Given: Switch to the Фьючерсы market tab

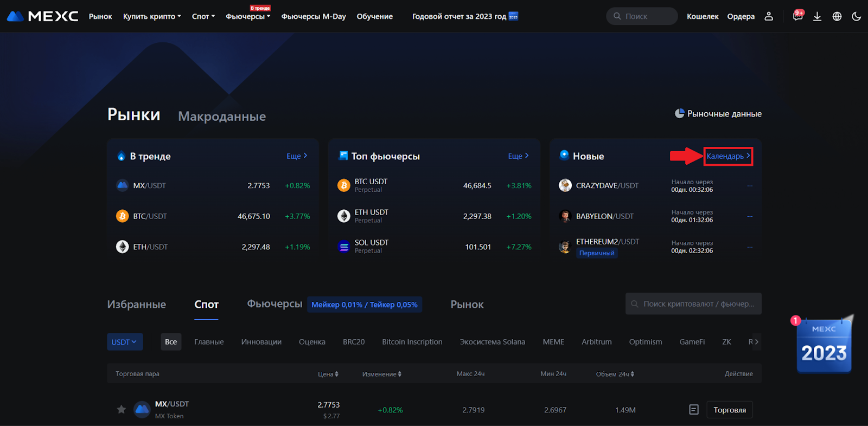Looking at the screenshot, I should tap(275, 304).
